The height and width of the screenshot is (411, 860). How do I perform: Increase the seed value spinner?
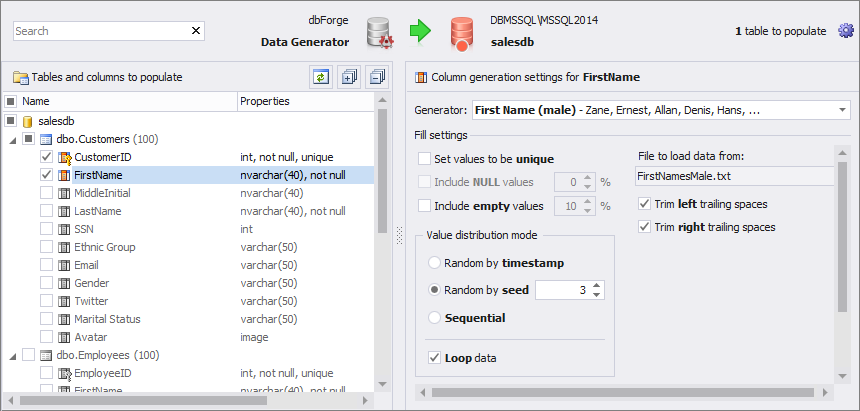coord(597,286)
